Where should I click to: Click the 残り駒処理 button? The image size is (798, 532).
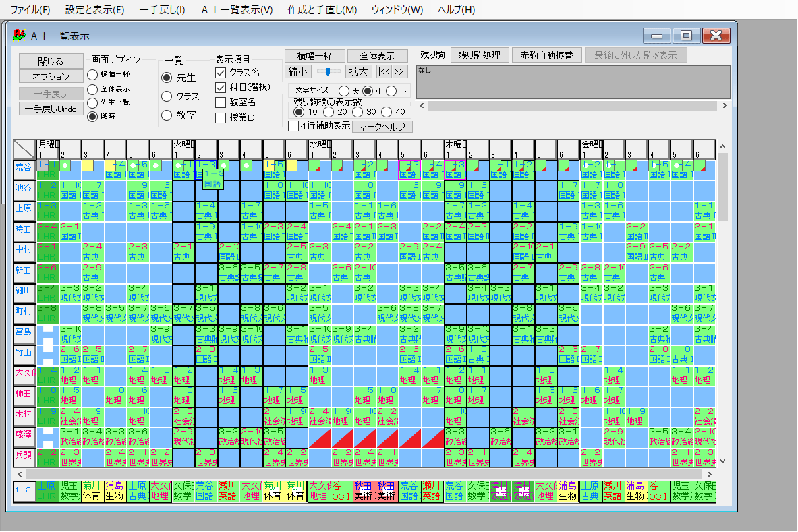click(479, 55)
